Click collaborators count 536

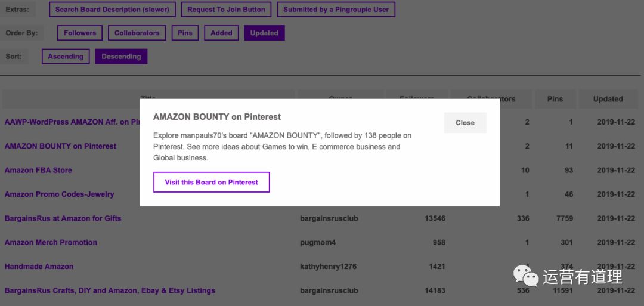[523, 290]
